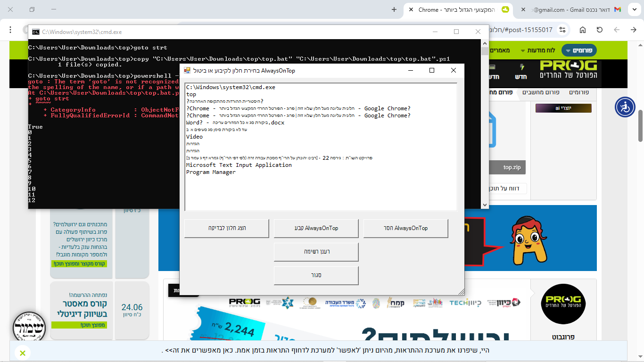This screenshot has height=362, width=644.
Task: Click the רענן רשימה button
Action: pyautogui.click(x=316, y=252)
